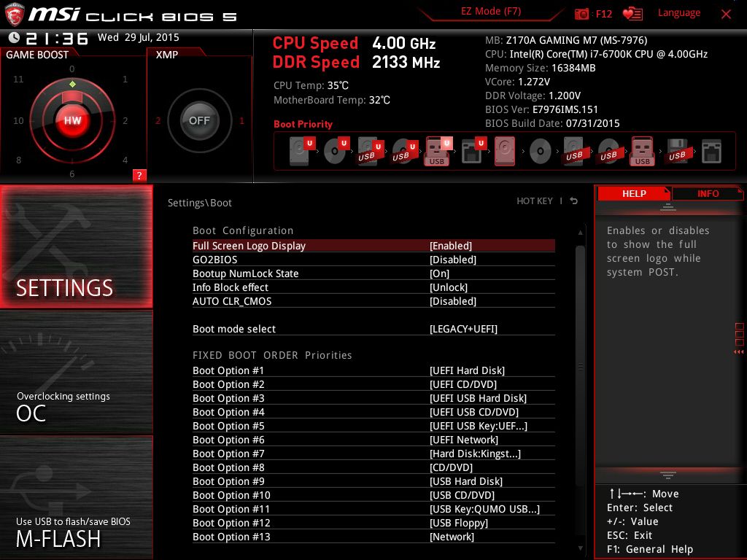Click the clock icon beside the time

tap(15, 37)
